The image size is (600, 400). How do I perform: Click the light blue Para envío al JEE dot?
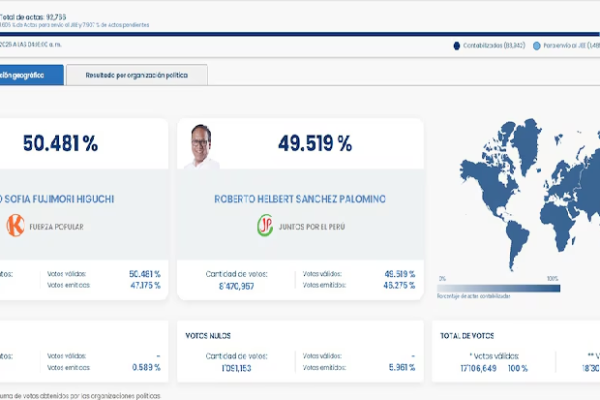point(537,46)
